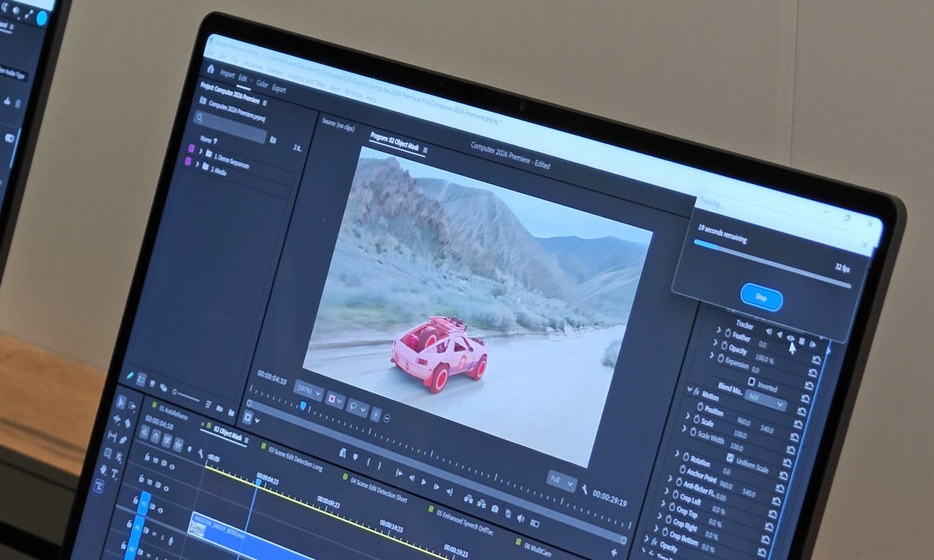Open the Blend Mode Add dropdown
Screen dimensions: 934x560
pyautogui.click(x=766, y=399)
